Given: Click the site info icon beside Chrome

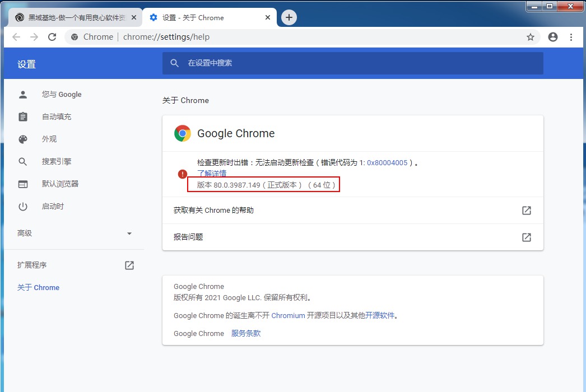Looking at the screenshot, I should pyautogui.click(x=75, y=37).
